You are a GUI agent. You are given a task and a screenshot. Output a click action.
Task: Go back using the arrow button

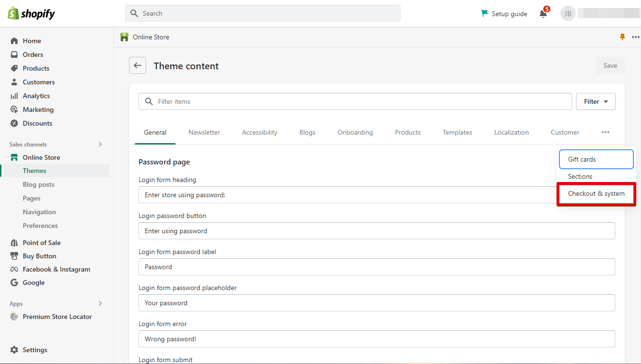point(138,66)
